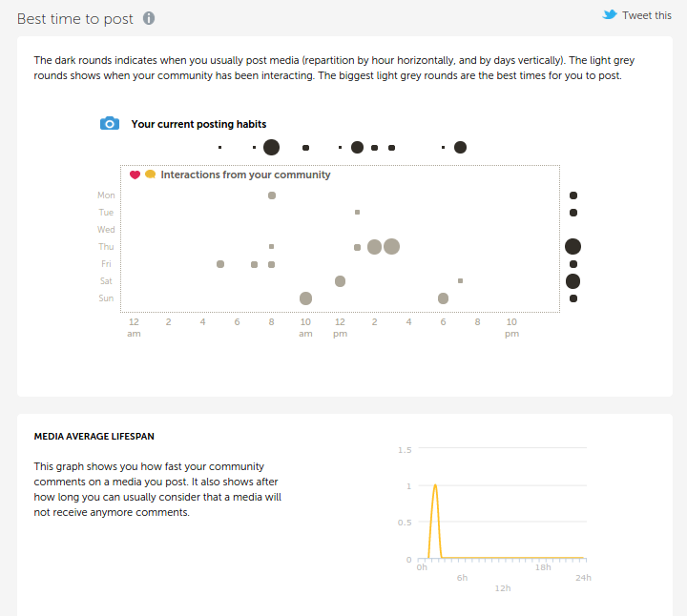Image resolution: width=687 pixels, height=616 pixels.
Task: Click the yellow comment bubble icon
Action: pyautogui.click(x=150, y=175)
